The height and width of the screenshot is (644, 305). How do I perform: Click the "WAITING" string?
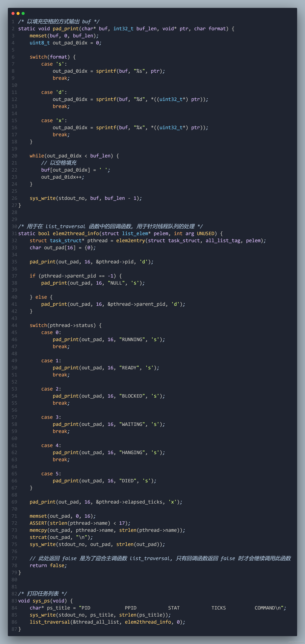tap(132, 424)
